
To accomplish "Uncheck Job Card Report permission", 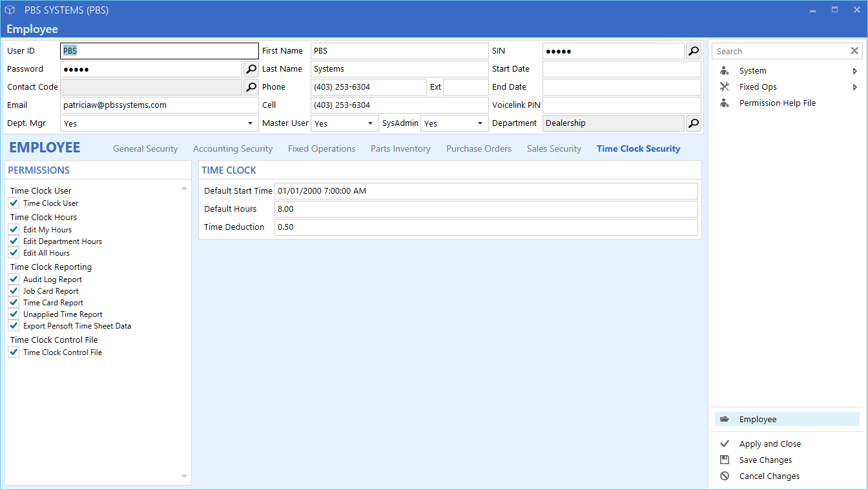I will coord(14,291).
